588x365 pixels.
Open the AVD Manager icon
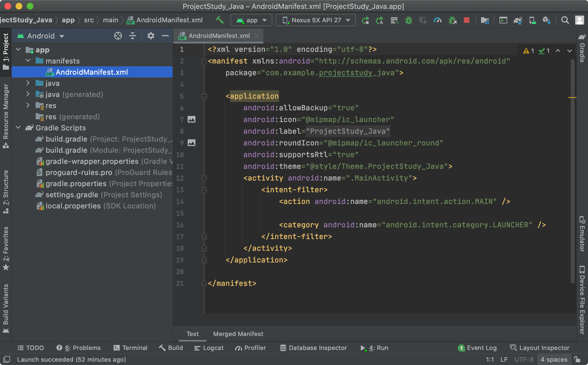[x=532, y=20]
